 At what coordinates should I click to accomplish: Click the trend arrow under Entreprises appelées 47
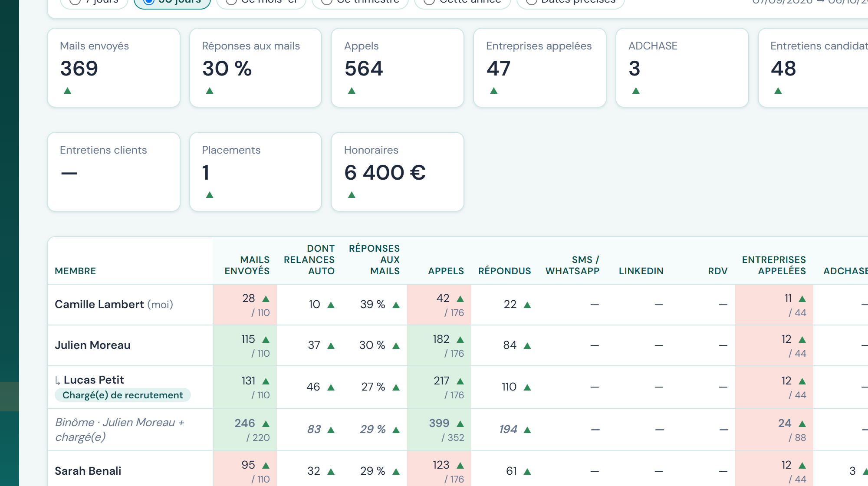pos(494,91)
